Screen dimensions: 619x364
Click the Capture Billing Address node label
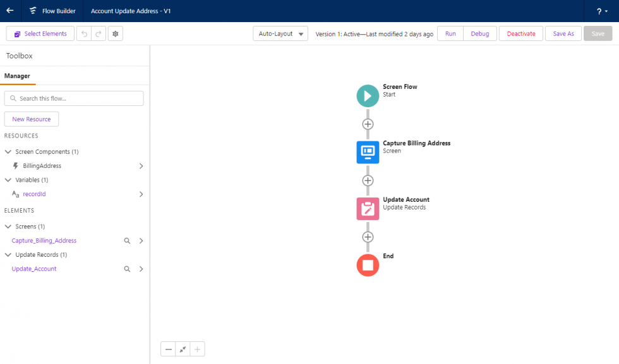[x=416, y=143]
